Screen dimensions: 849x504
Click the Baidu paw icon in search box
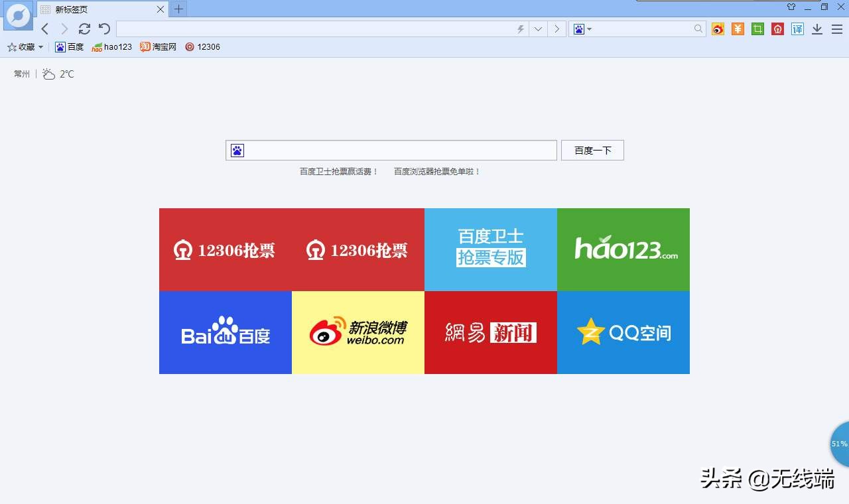tap(237, 150)
